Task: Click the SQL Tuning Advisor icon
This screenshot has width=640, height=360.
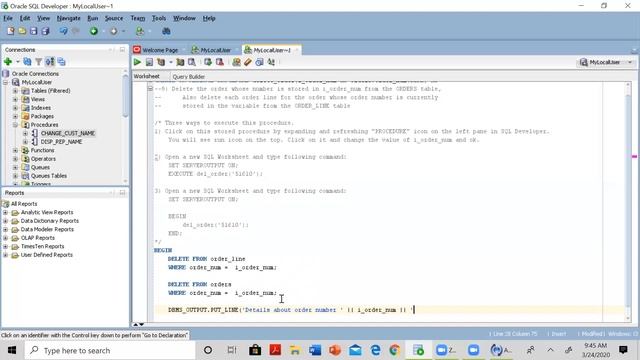Action: coord(191,62)
